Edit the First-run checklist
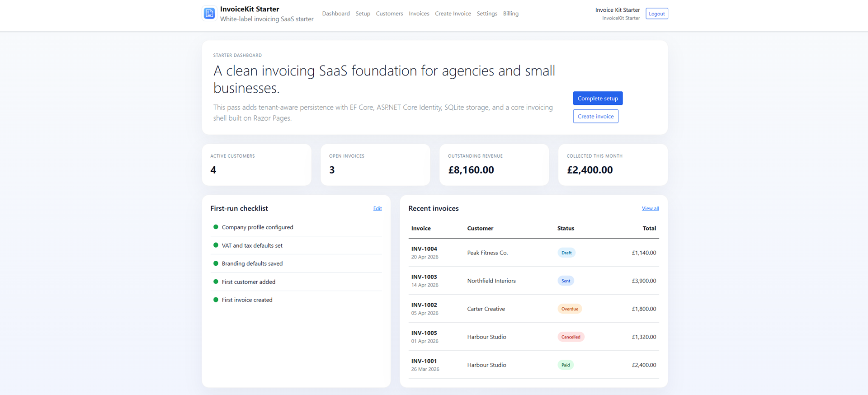The height and width of the screenshot is (395, 868). [377, 208]
